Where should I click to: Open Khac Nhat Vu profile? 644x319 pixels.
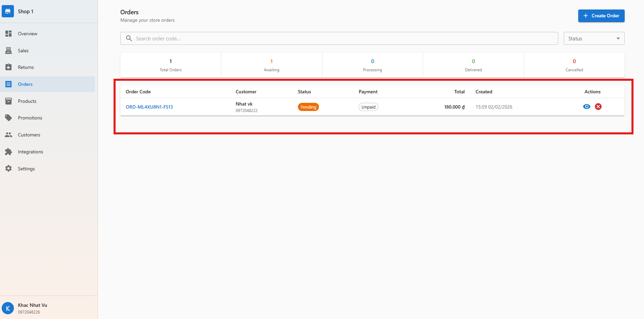pos(49,308)
